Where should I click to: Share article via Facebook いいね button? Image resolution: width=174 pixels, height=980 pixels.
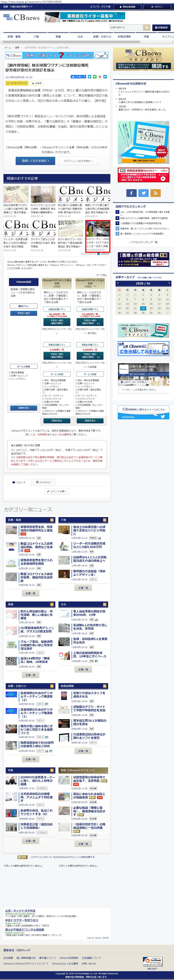click(78, 76)
